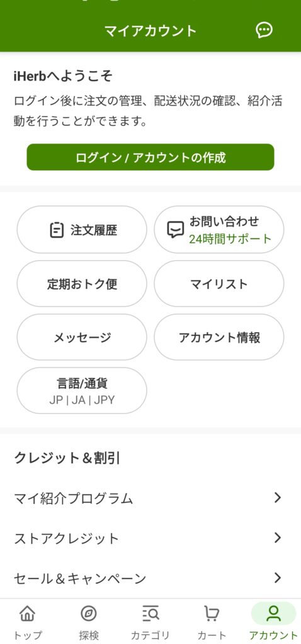Open メッセージ button

[x=82, y=338]
